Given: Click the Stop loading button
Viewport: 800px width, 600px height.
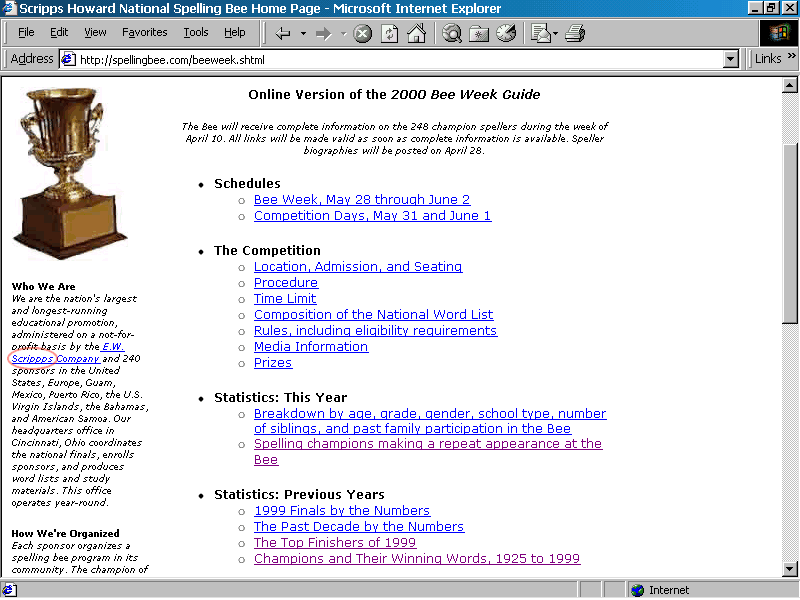Looking at the screenshot, I should (x=362, y=33).
